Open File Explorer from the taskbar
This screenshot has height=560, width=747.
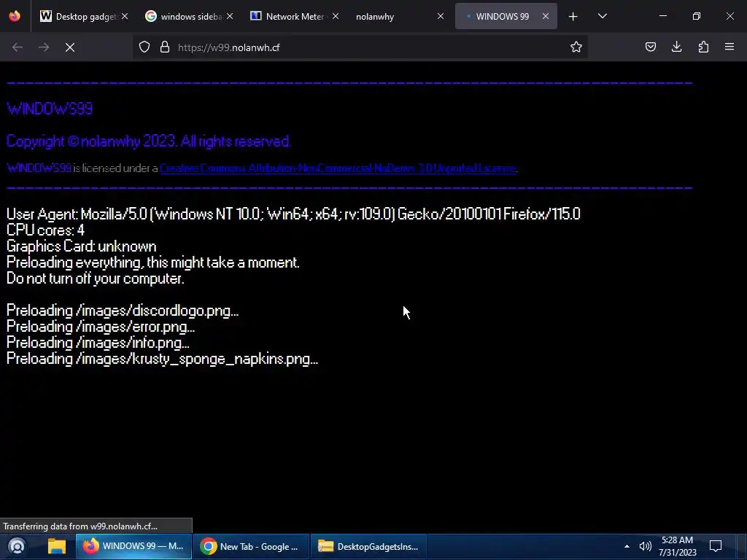(x=57, y=546)
